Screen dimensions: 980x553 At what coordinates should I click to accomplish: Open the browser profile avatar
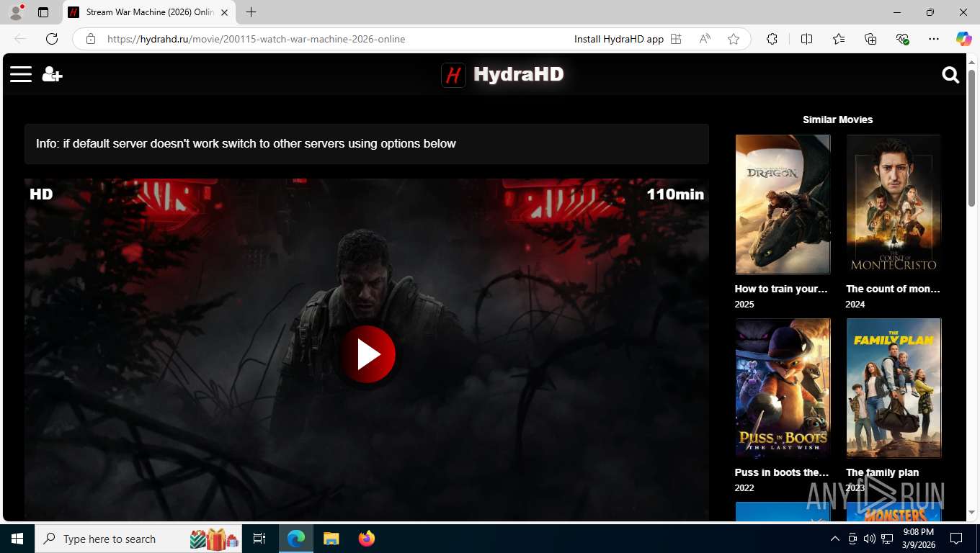16,12
